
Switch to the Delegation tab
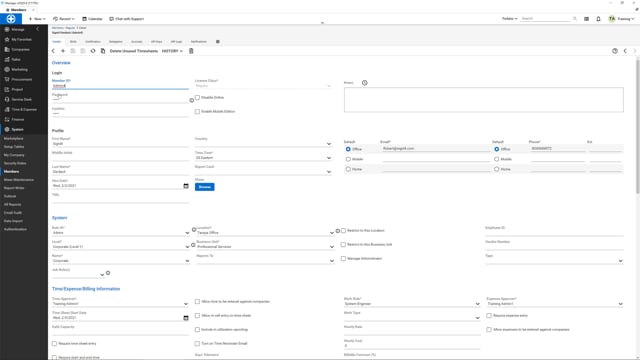pos(116,42)
